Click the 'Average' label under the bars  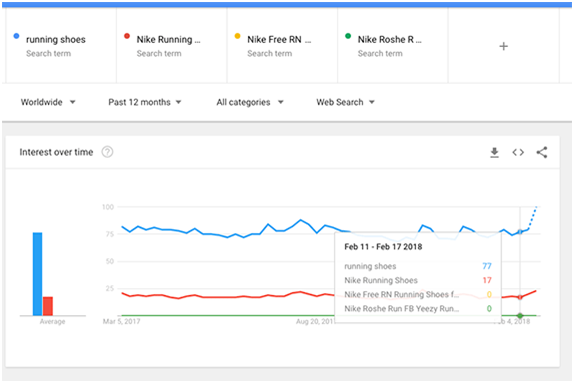[x=52, y=321]
